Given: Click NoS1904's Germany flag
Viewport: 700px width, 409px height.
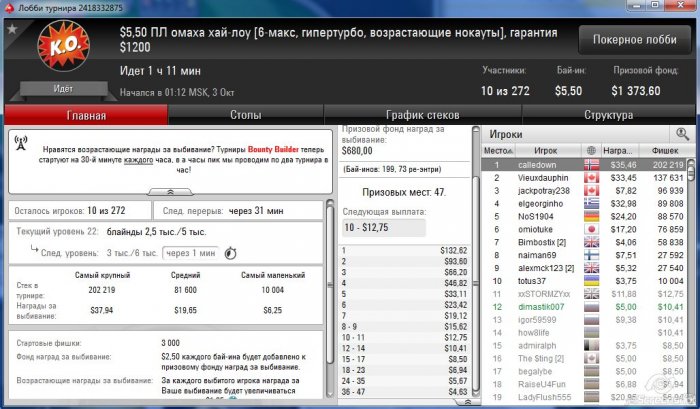Looking at the screenshot, I should [x=592, y=217].
